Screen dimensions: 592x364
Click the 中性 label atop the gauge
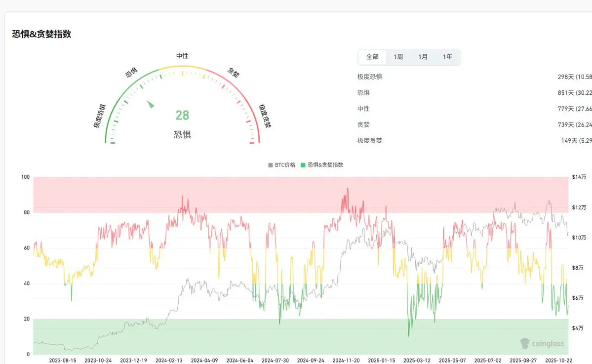click(x=182, y=56)
